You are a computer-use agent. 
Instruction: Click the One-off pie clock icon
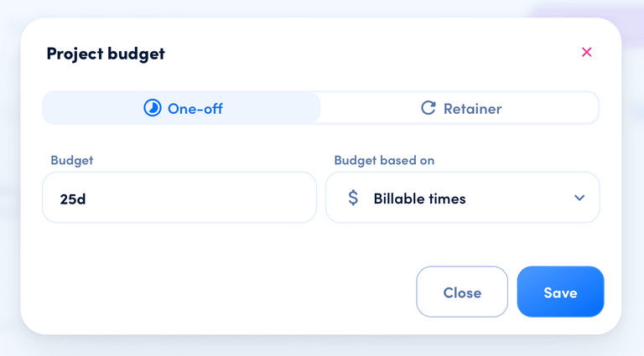pos(152,108)
